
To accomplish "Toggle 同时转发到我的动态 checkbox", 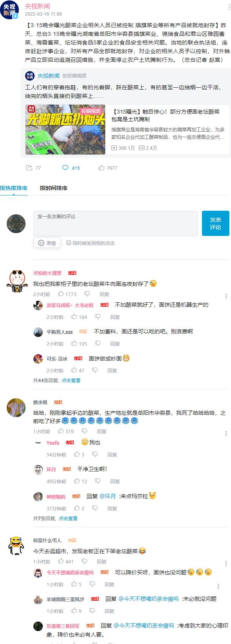I will pyautogui.click(x=69, y=243).
